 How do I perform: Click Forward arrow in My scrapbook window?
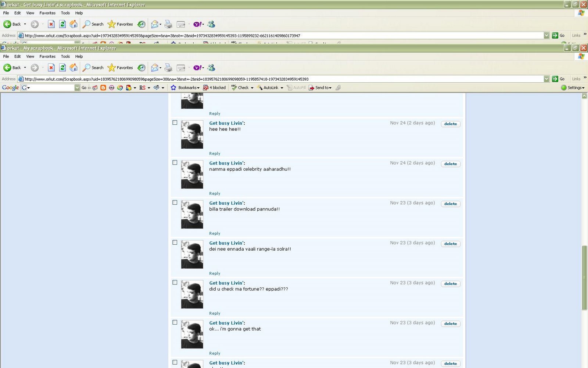pos(35,68)
